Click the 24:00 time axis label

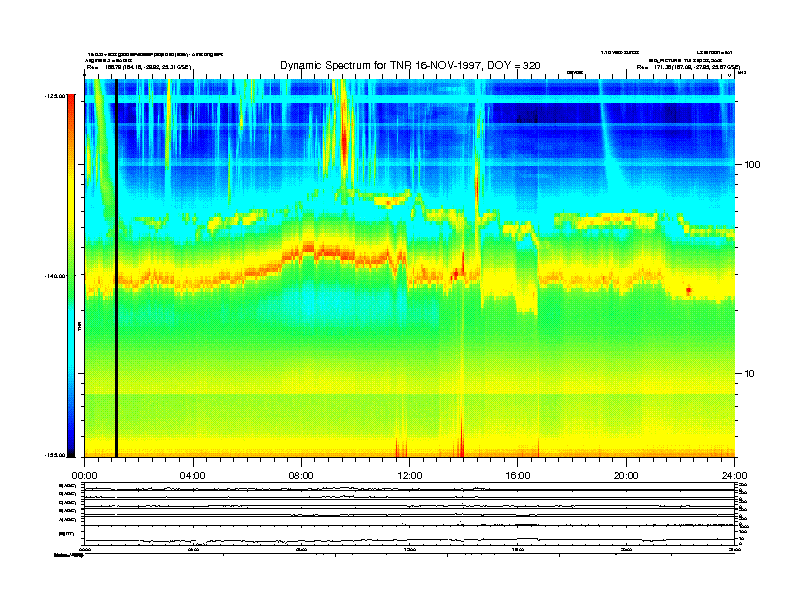point(734,476)
